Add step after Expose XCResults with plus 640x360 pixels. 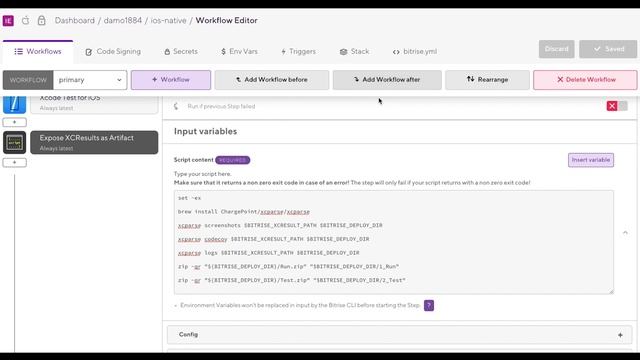tap(14, 162)
